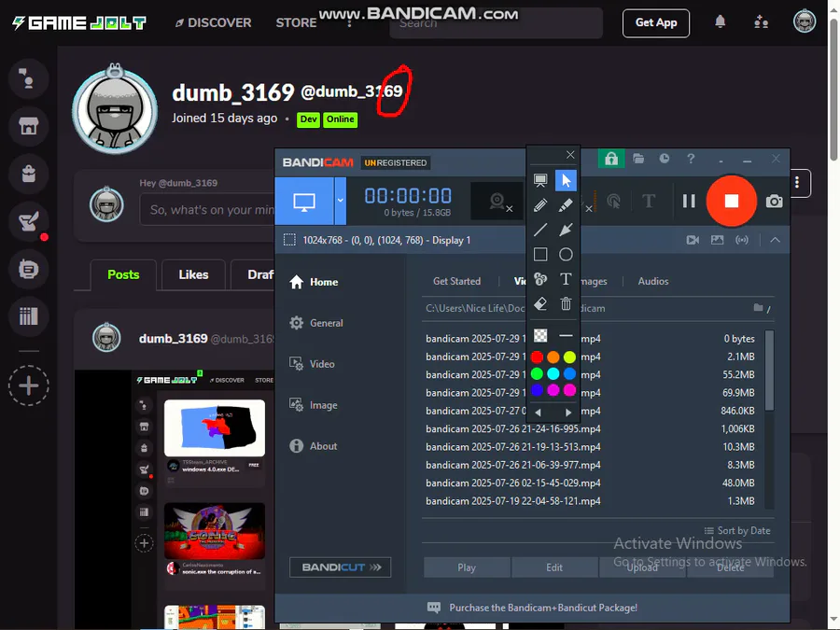Show next palette colors with right arrow
The image size is (840, 630).
click(x=568, y=412)
